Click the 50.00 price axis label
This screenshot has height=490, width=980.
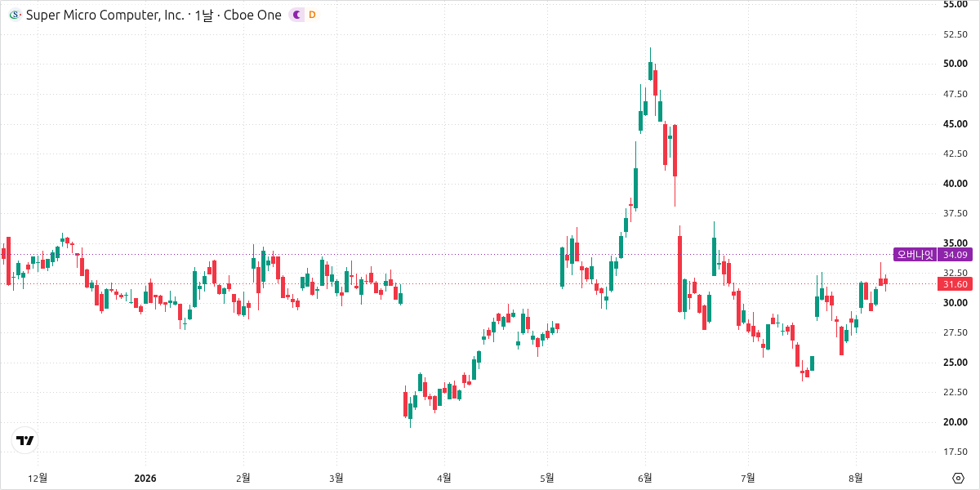point(955,64)
